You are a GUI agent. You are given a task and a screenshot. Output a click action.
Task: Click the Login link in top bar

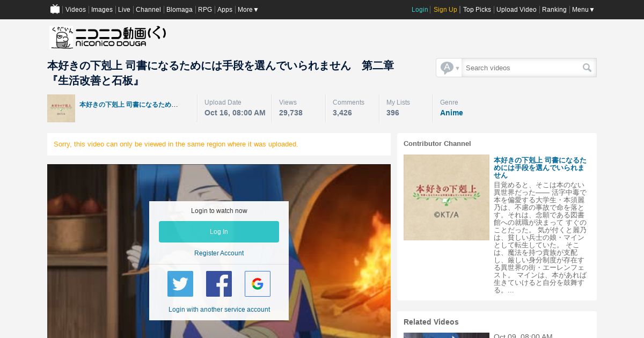coord(420,10)
